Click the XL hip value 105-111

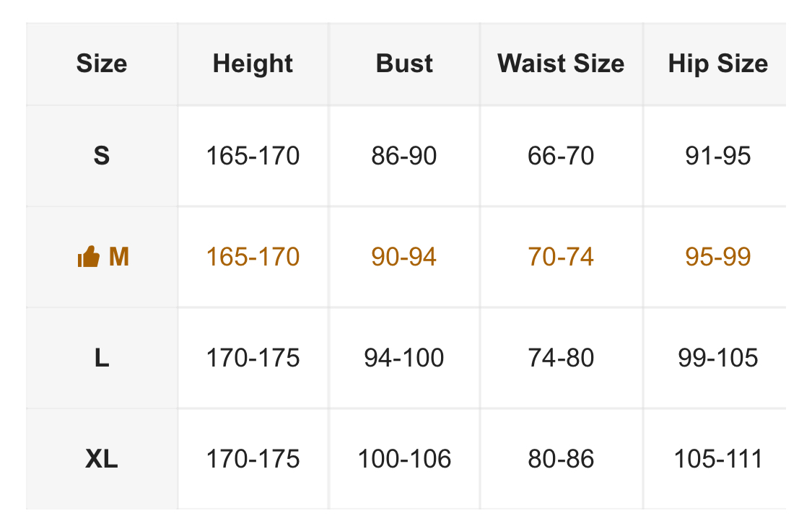click(717, 459)
